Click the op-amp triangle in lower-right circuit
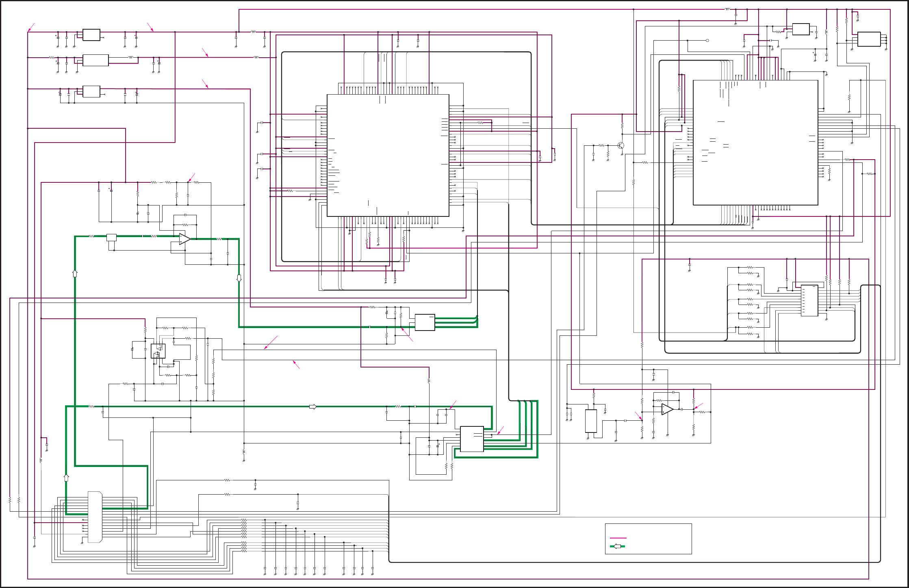Viewport: 909px width, 588px height. (667, 409)
